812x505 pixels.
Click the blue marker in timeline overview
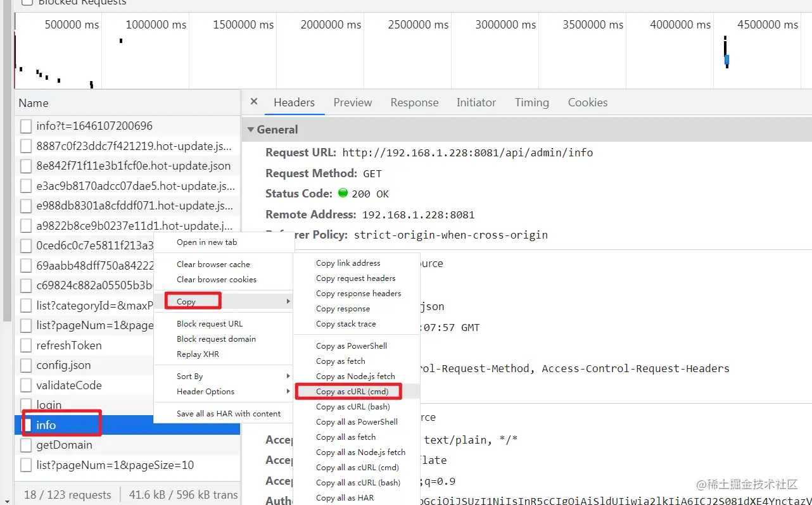click(726, 60)
